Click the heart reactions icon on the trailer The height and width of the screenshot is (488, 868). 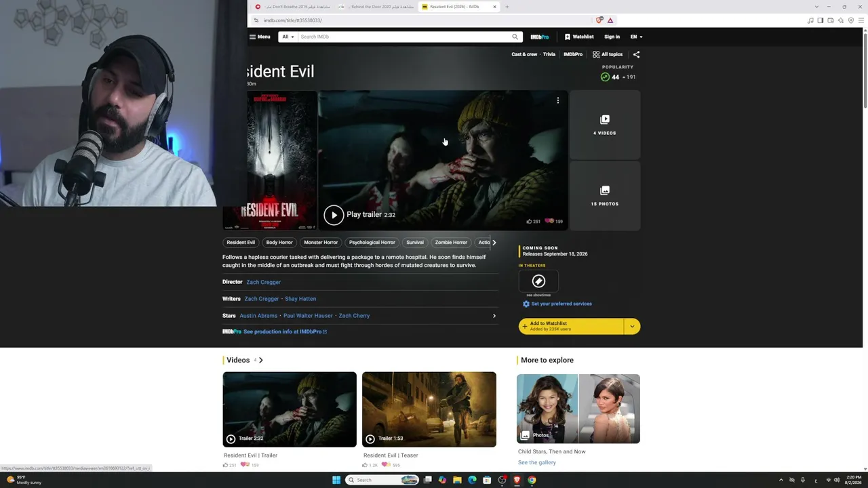[550, 221]
